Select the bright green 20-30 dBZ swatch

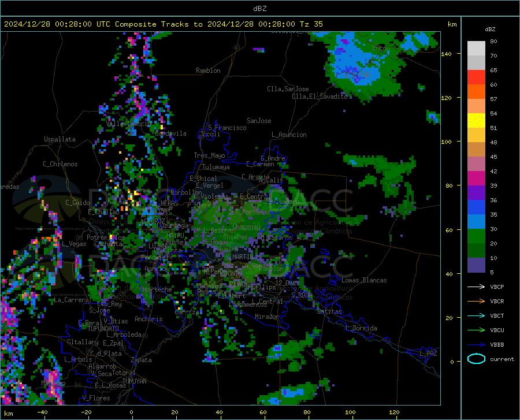pos(476,236)
